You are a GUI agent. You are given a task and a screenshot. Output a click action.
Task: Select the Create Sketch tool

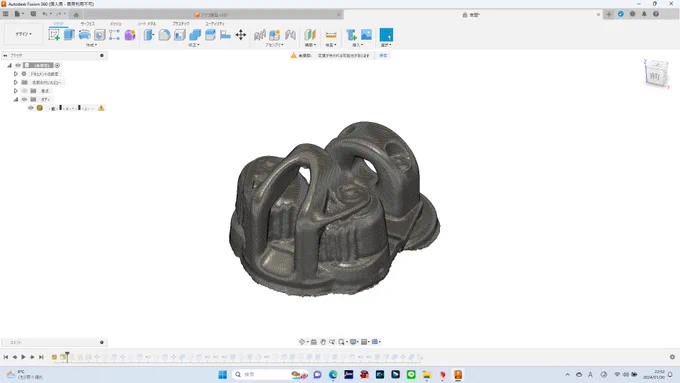[54, 35]
